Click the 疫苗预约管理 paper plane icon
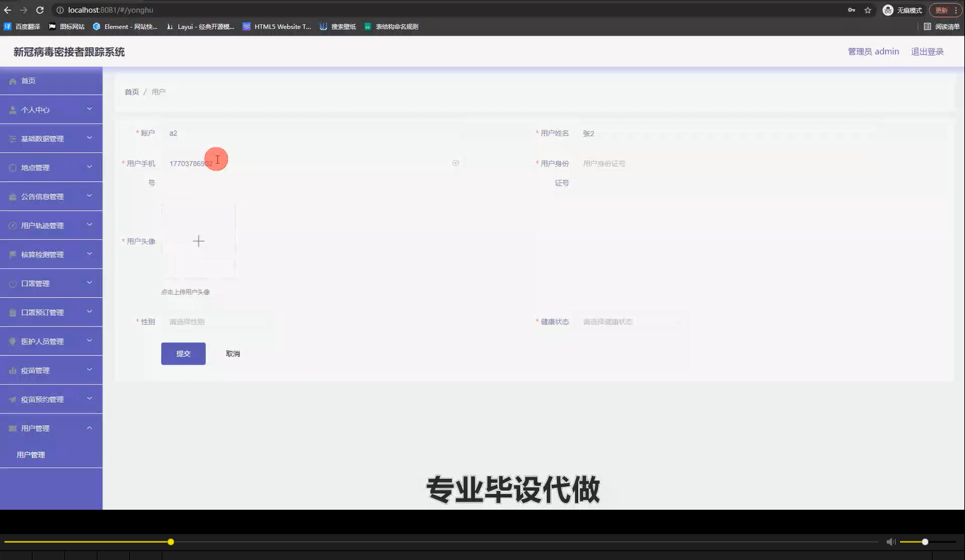Image resolution: width=965 pixels, height=560 pixels. click(13, 400)
